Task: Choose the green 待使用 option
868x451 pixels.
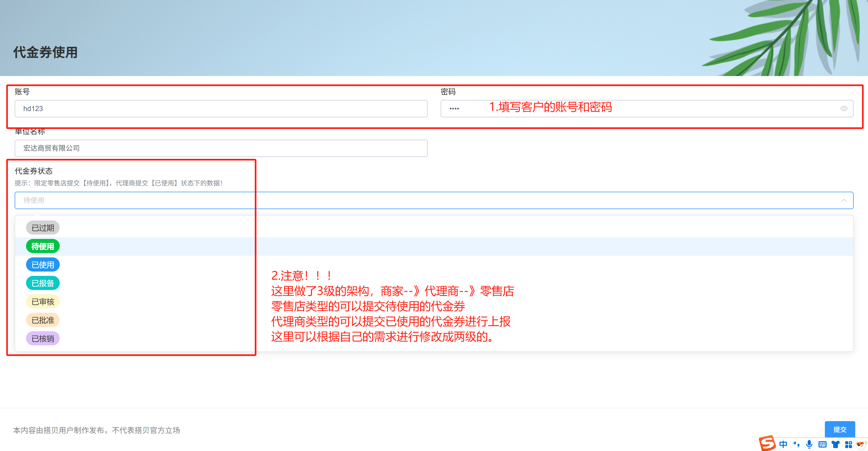Action: click(x=43, y=246)
